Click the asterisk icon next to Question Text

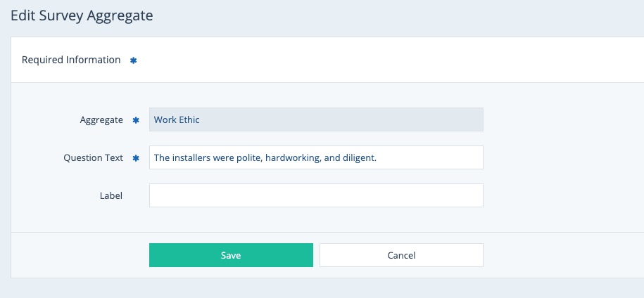(x=137, y=158)
